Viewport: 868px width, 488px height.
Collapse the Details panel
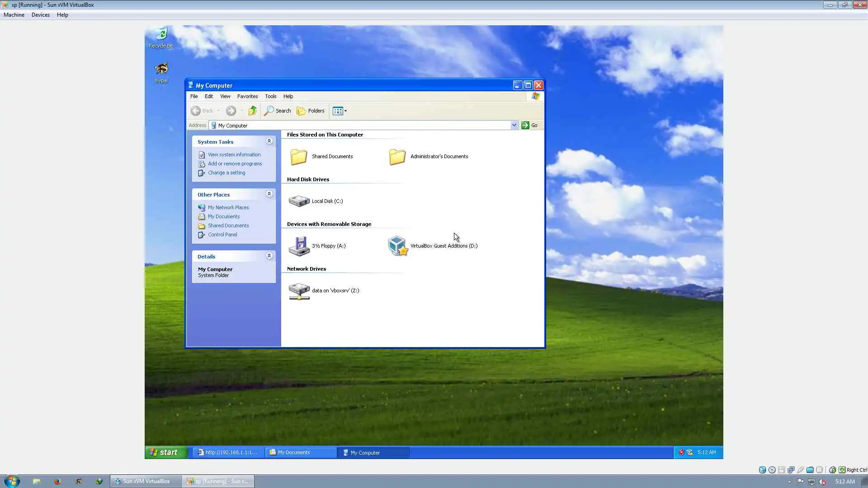(x=269, y=256)
